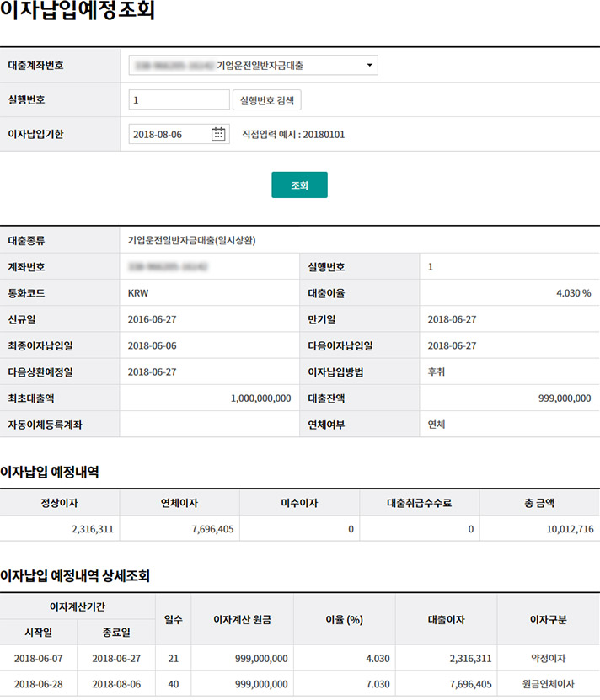Click the 최초대출액 value 1,000,000,000
The width and height of the screenshot is (600, 700).
(260, 398)
